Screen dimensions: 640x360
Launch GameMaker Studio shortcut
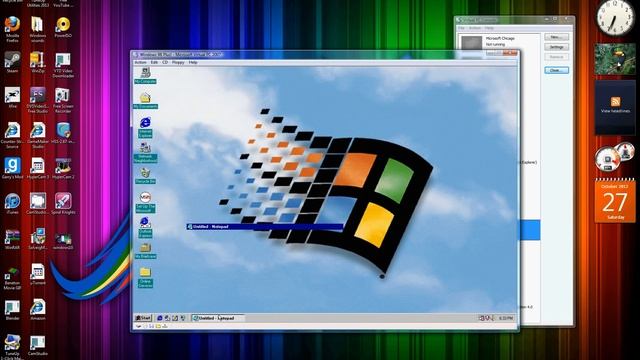(38, 136)
